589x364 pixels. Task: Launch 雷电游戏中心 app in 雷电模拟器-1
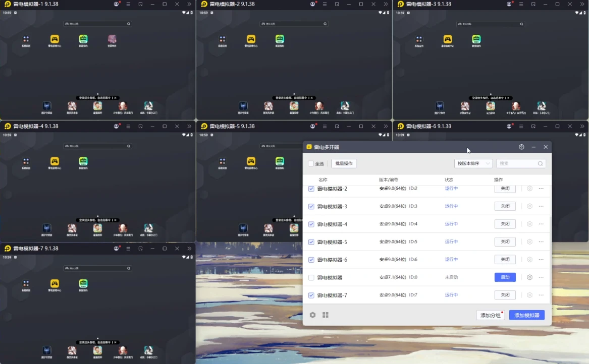coord(55,39)
